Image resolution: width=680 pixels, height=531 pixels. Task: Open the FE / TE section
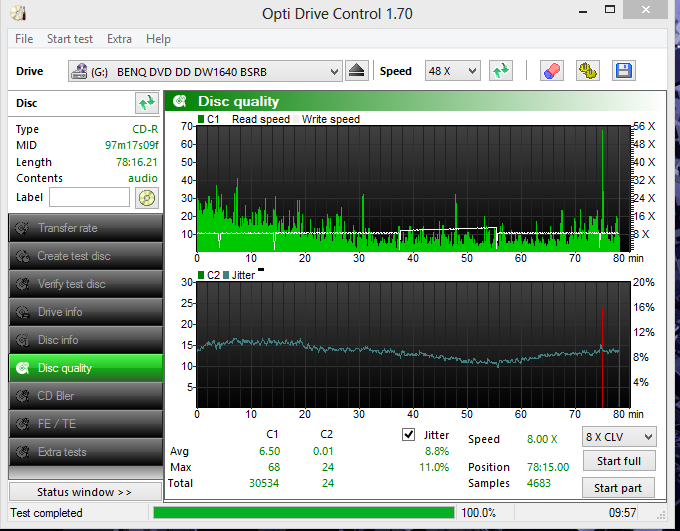(86, 424)
